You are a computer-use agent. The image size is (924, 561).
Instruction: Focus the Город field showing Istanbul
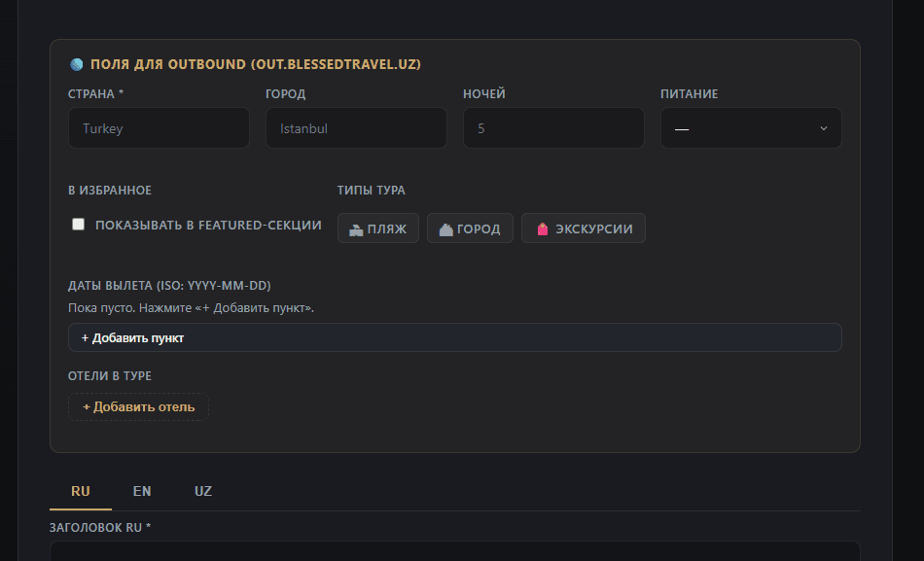pyautogui.click(x=357, y=128)
